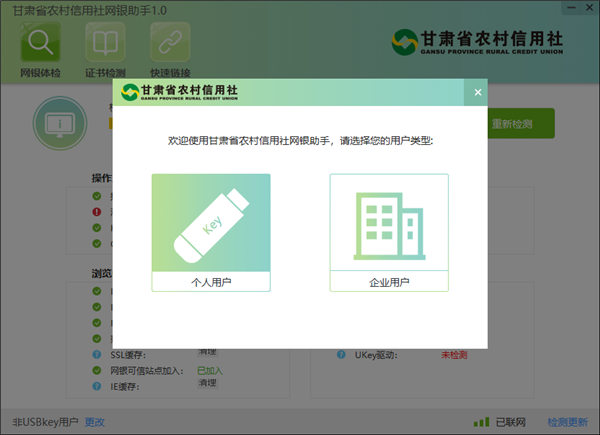Select the 个人用户 USB key card
600x435 pixels.
211,233
